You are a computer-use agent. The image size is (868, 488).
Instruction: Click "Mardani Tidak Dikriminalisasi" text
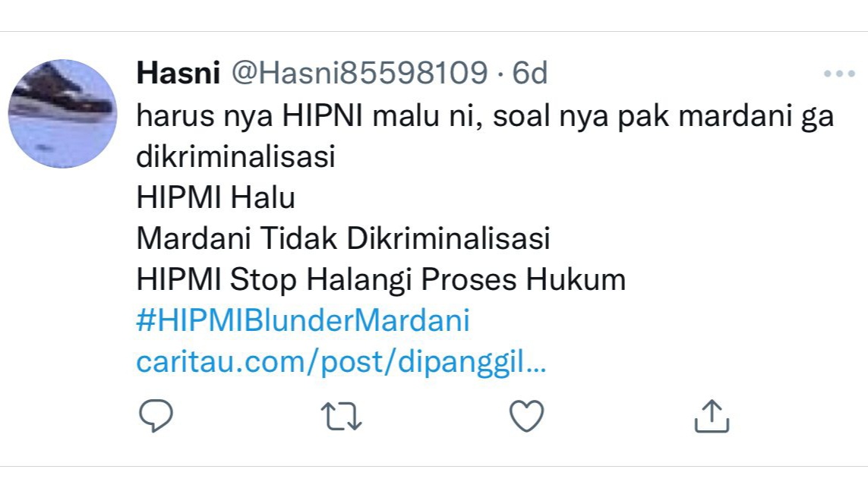coord(343,238)
